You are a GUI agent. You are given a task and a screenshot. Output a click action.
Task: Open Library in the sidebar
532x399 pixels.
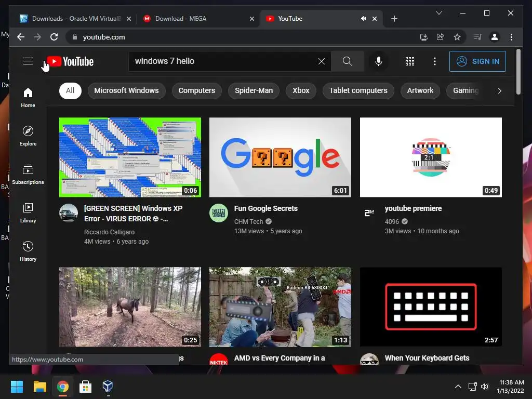point(28,212)
